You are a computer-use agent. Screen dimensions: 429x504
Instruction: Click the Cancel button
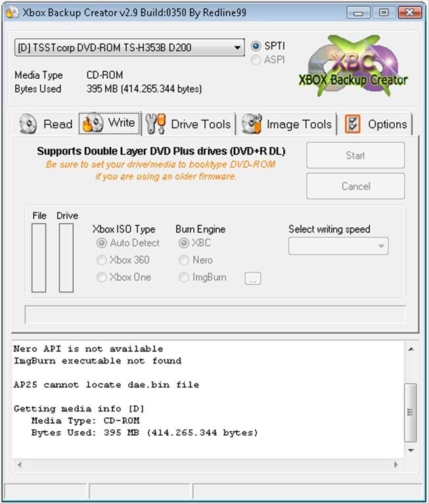[x=355, y=187]
